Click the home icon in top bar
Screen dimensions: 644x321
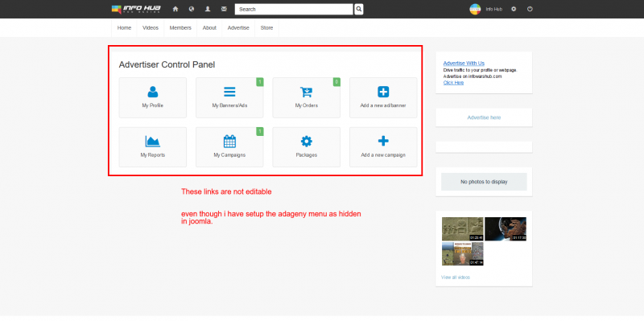click(175, 9)
